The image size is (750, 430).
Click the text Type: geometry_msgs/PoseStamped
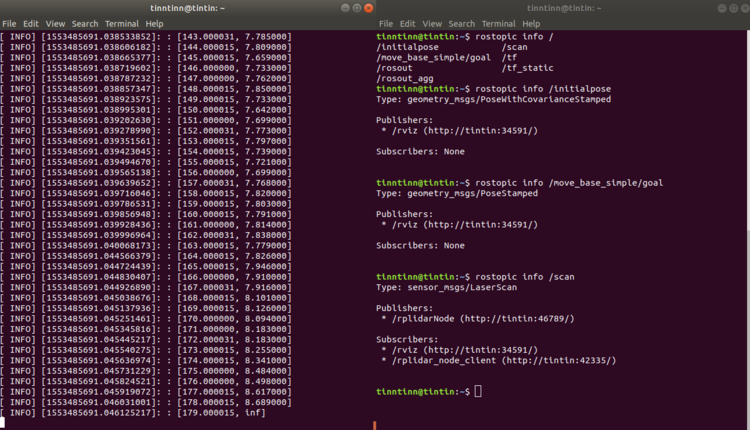pyautogui.click(x=457, y=193)
